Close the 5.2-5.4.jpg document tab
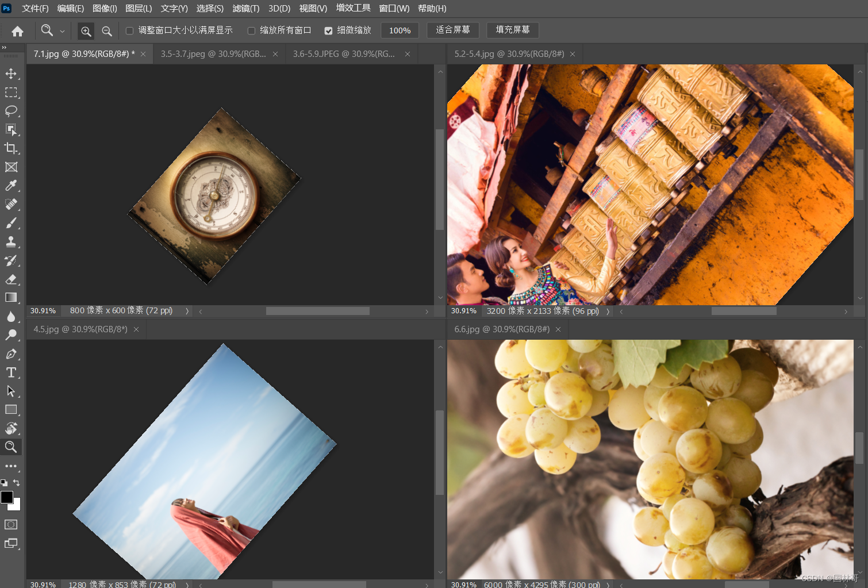Screen dimensions: 868x588 click(573, 54)
